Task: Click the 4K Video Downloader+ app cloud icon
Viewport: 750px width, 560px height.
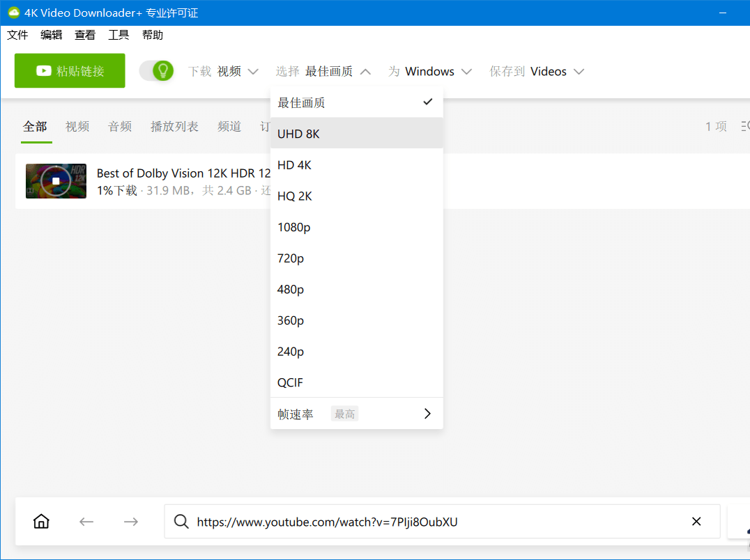Action: click(x=14, y=13)
